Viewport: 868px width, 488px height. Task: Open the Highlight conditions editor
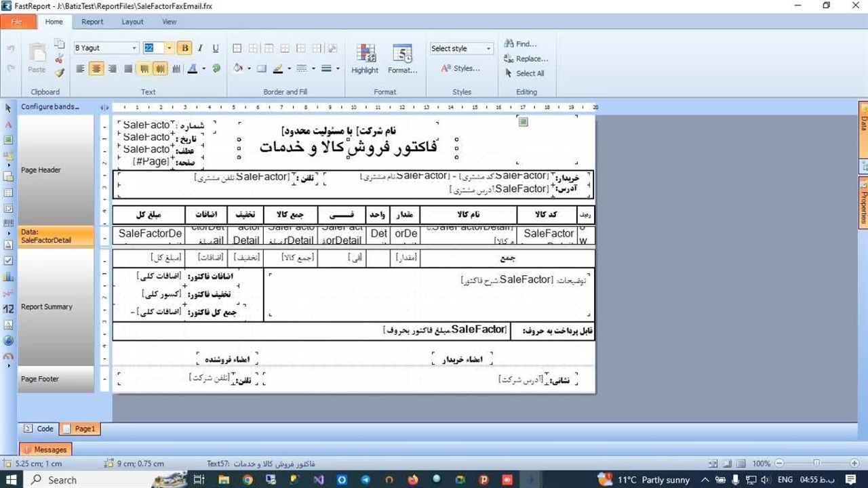(x=365, y=58)
